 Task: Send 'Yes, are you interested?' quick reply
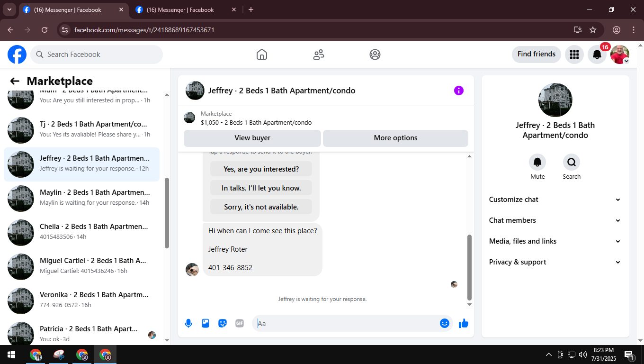click(261, 169)
